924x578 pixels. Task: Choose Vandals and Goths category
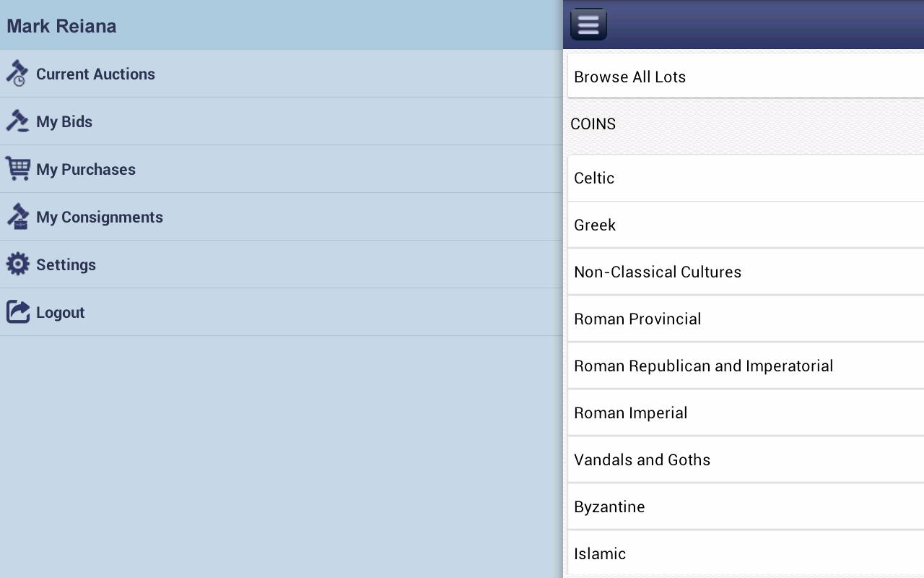pos(746,460)
